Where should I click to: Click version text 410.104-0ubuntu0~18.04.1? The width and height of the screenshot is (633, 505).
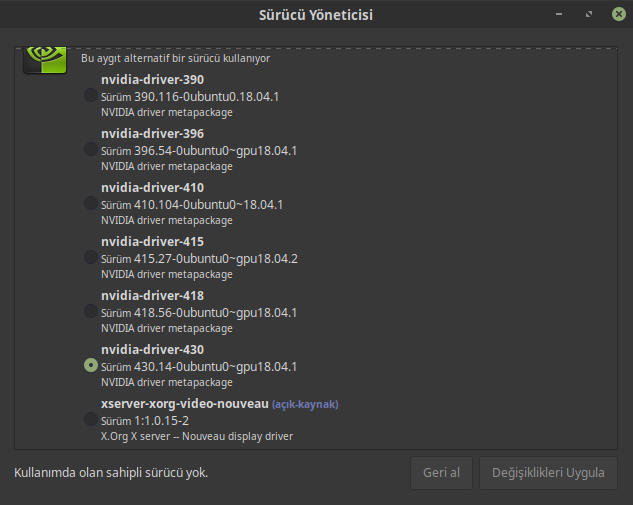[x=208, y=205]
